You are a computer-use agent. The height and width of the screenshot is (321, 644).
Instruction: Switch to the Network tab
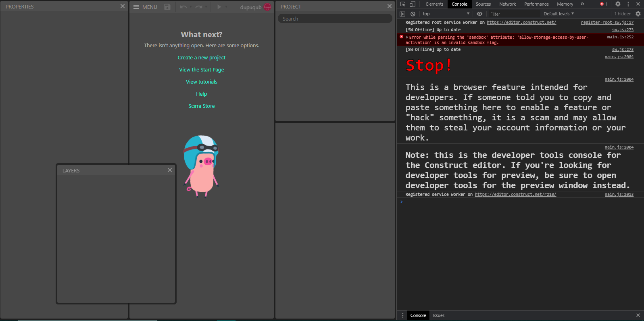[x=508, y=4]
